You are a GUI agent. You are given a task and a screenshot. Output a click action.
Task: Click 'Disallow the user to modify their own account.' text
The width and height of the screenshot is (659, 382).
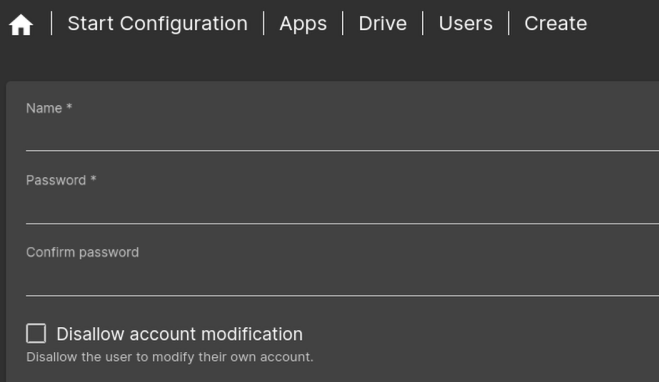pyautogui.click(x=170, y=357)
